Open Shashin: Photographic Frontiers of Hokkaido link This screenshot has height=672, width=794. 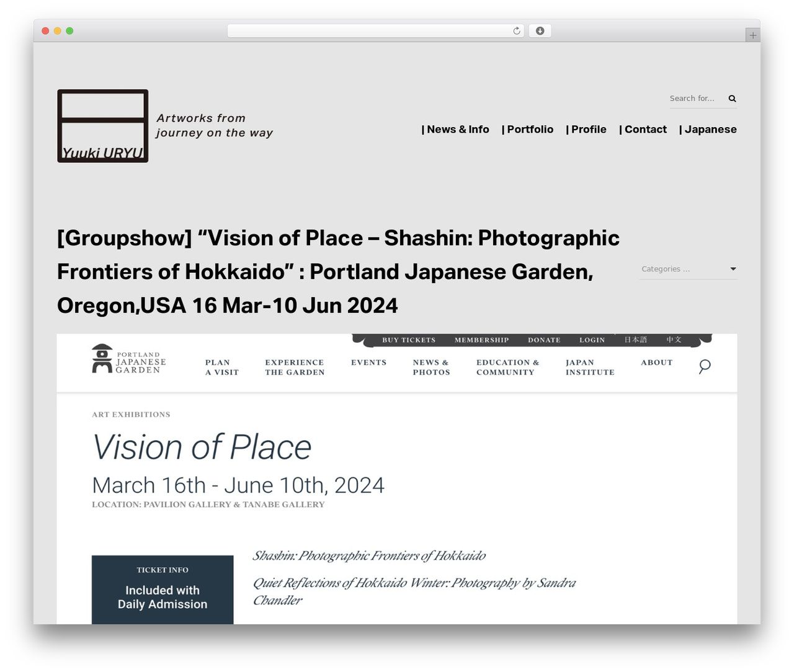[x=369, y=556]
